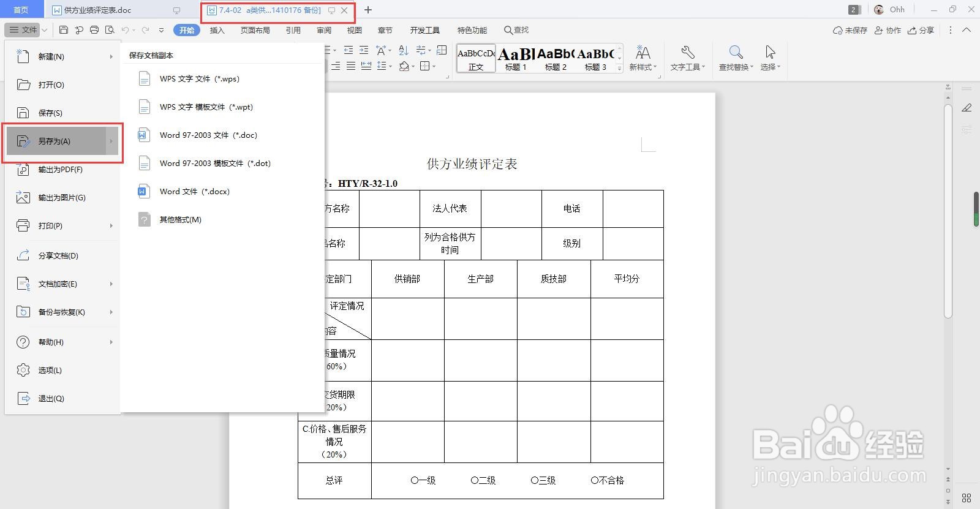This screenshot has height=509, width=980.
Task: Open the 文件 (File) menu button
Action: 23,30
